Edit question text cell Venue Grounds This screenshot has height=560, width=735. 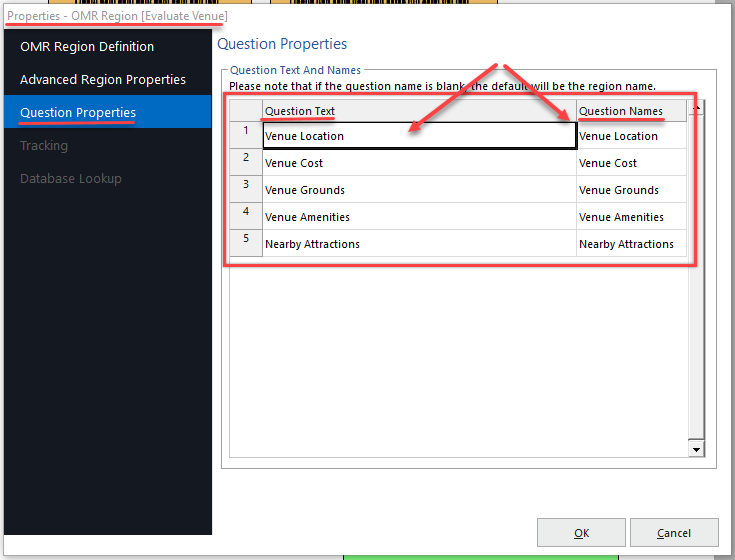420,190
